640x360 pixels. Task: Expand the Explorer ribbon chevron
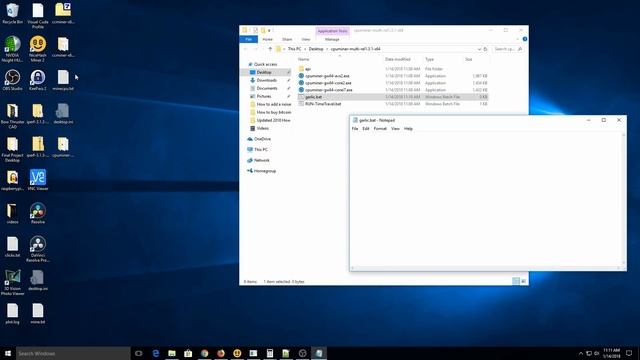pos(518,39)
